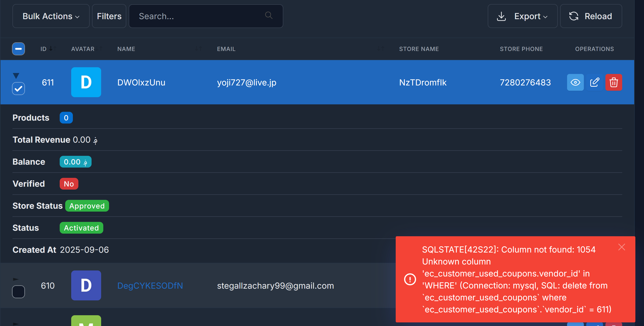The height and width of the screenshot is (326, 644).
Task: Click the STORE NAME column header
Action: (x=419, y=49)
